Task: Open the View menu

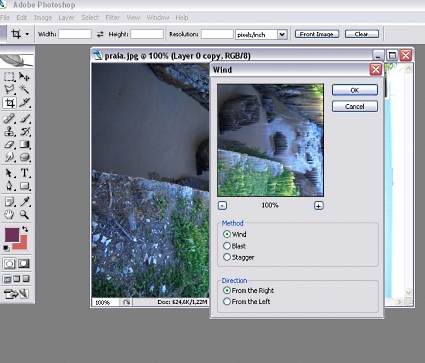Action: [x=133, y=18]
